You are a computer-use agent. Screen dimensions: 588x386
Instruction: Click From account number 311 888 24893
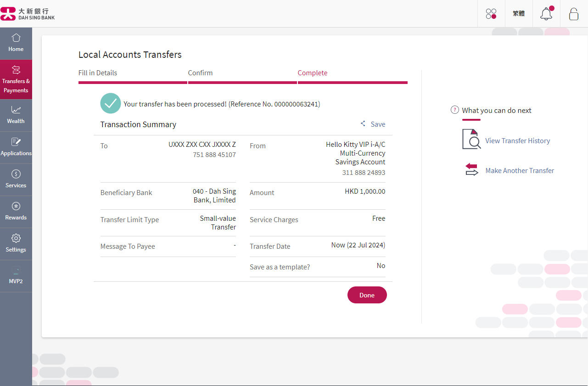pyautogui.click(x=364, y=173)
